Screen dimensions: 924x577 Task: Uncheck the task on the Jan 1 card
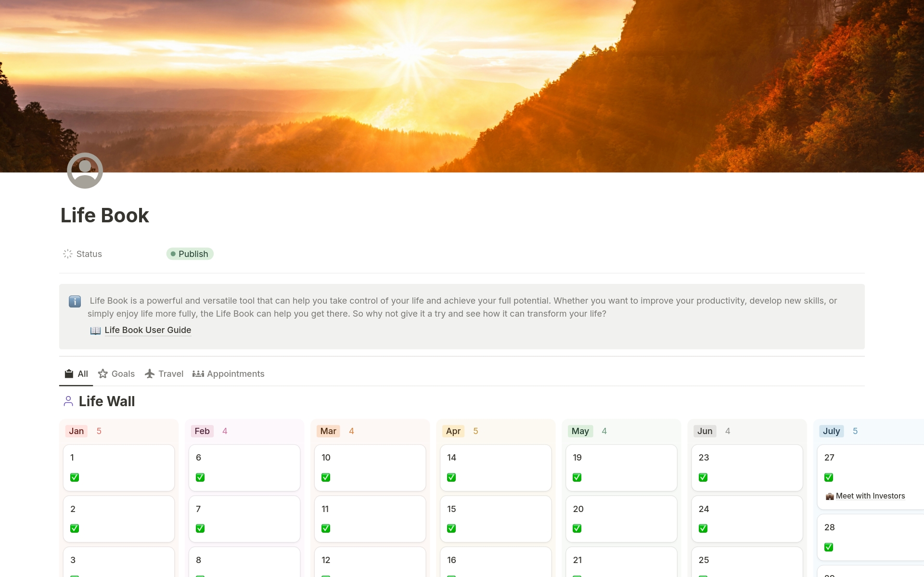pyautogui.click(x=75, y=477)
